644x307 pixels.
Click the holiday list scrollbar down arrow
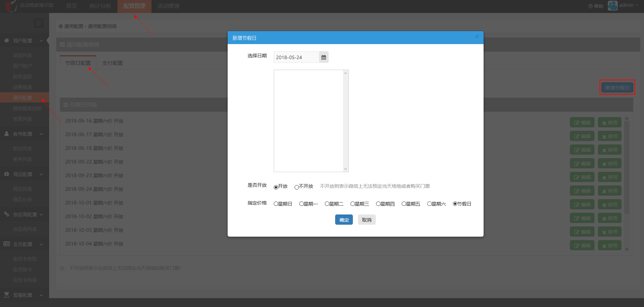click(627, 249)
